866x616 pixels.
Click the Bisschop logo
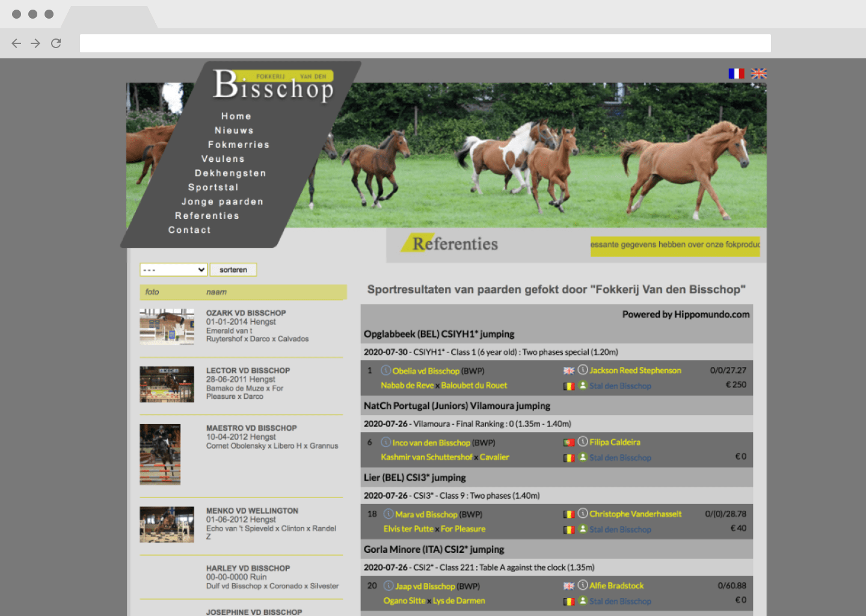[x=274, y=85]
